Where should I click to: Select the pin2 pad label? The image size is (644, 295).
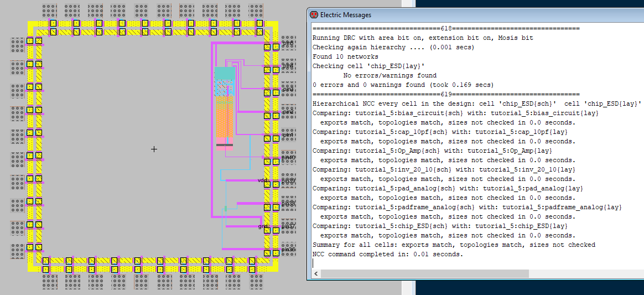[288, 112]
